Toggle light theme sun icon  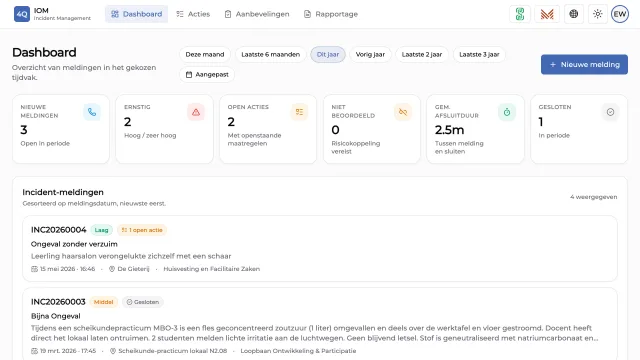598,14
